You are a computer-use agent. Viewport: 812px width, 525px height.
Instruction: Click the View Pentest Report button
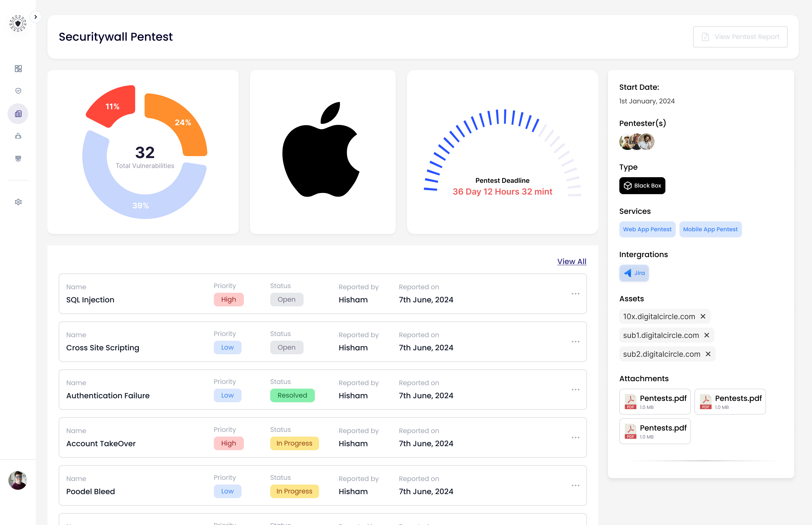point(740,37)
